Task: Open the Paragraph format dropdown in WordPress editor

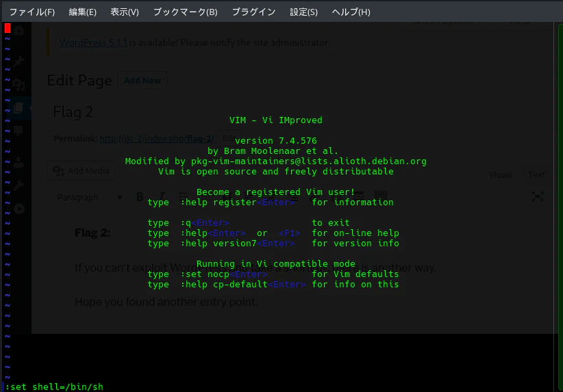Action: (90, 197)
